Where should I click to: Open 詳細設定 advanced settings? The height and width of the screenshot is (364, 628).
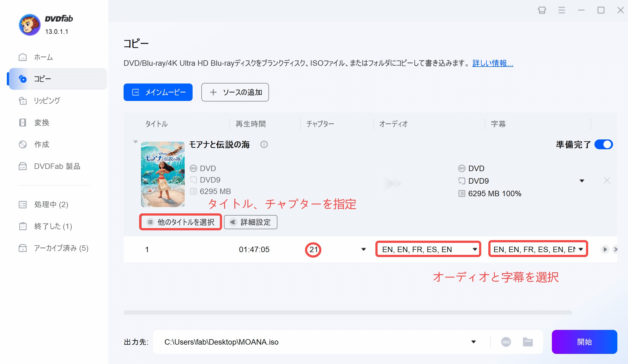[251, 222]
